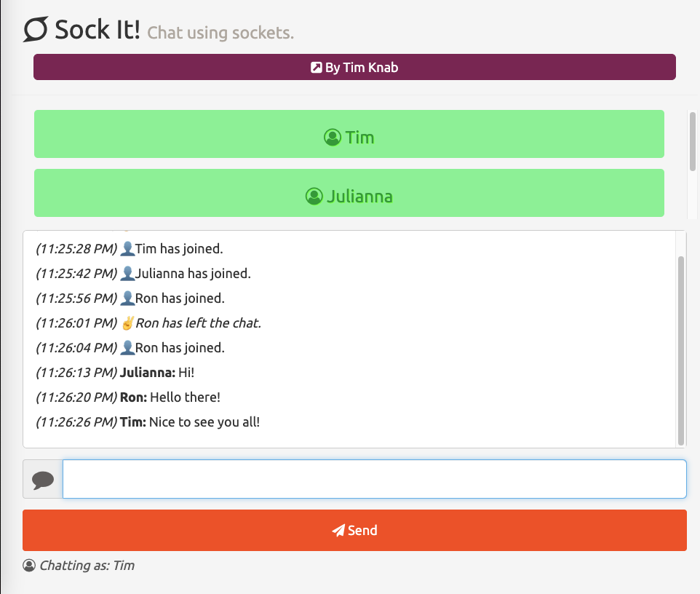Click the waving hand emoji in leave message
700x594 pixels.
click(127, 322)
